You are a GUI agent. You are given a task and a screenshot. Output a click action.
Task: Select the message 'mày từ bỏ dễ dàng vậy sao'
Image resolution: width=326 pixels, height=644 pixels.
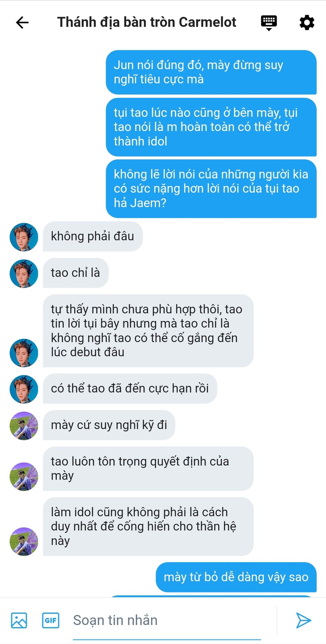(236, 577)
